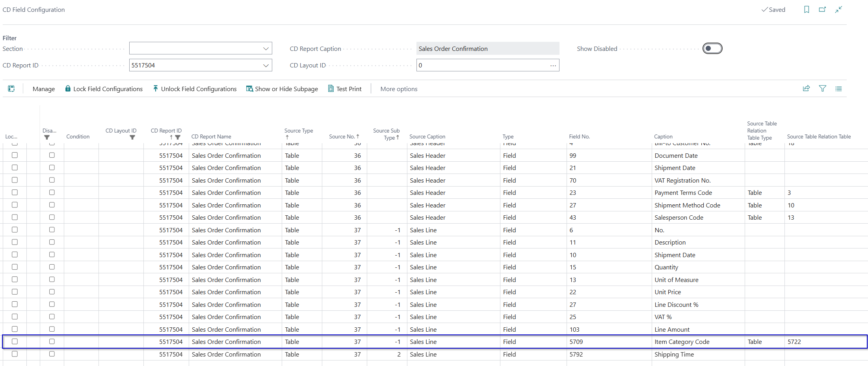Click the Test Print document icon
The width and height of the screenshot is (868, 366).
331,89
